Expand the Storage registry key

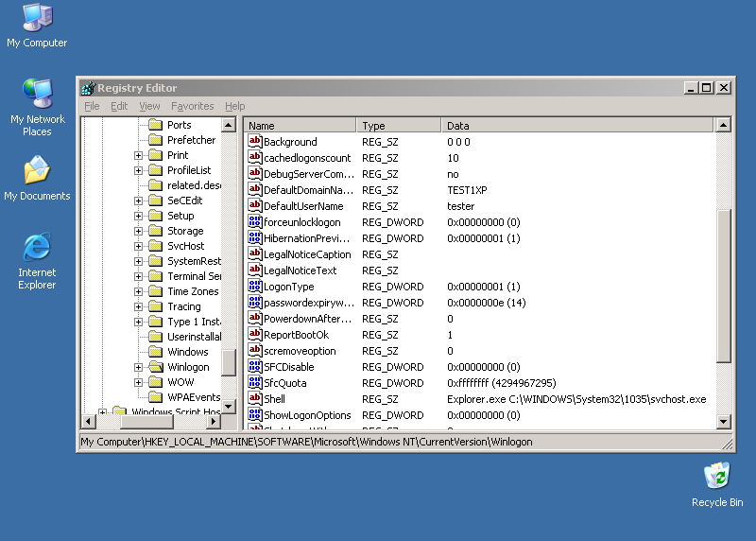click(x=138, y=231)
